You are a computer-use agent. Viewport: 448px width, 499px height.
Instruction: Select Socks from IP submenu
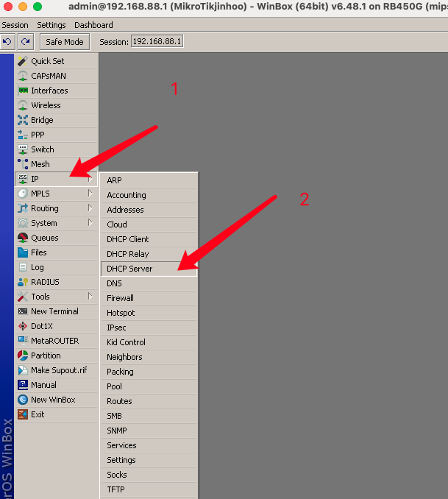point(149,475)
